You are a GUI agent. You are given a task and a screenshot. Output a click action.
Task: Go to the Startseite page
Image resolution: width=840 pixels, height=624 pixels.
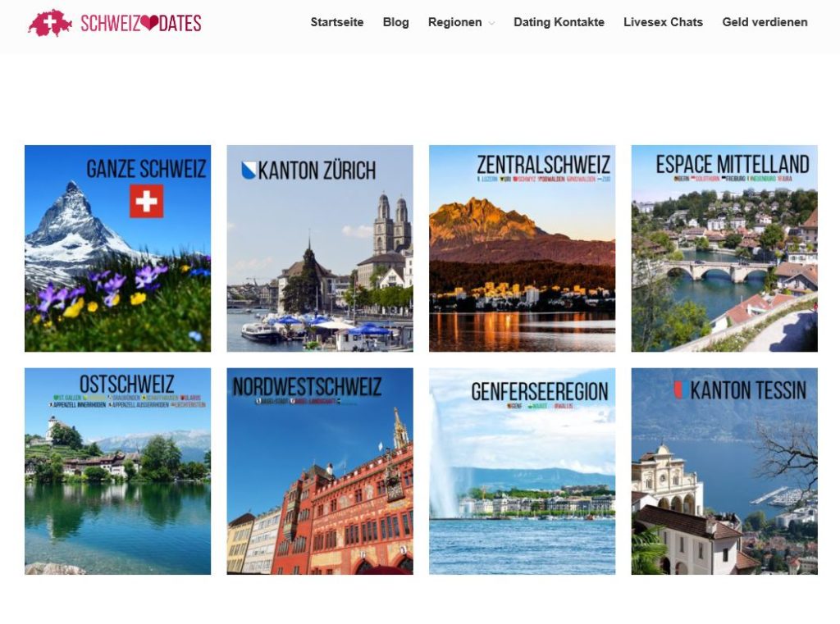337,22
